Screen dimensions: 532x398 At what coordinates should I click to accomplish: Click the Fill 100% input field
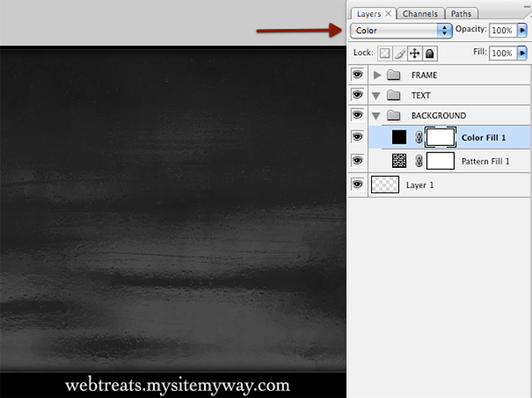[503, 53]
